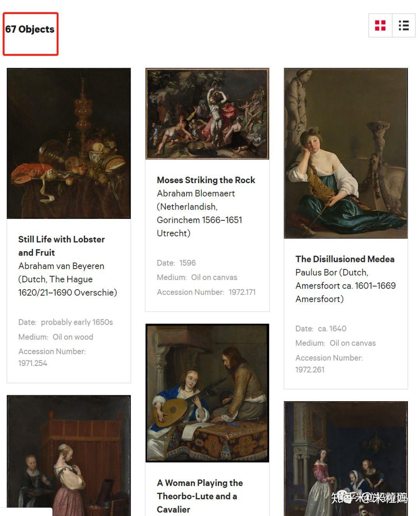The width and height of the screenshot is (420, 516).
Task: Open Moses Striking the Rock painting image
Action: pos(207,114)
